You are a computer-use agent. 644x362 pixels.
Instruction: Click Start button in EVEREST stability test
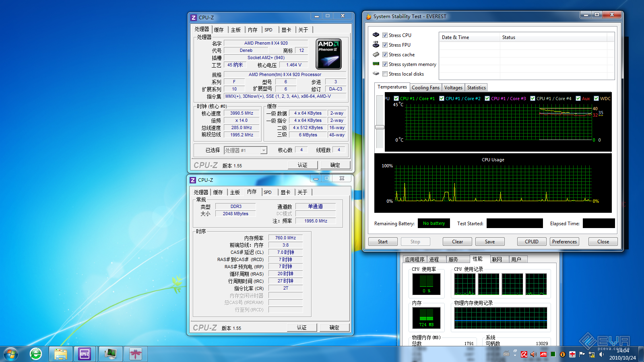pyautogui.click(x=383, y=242)
